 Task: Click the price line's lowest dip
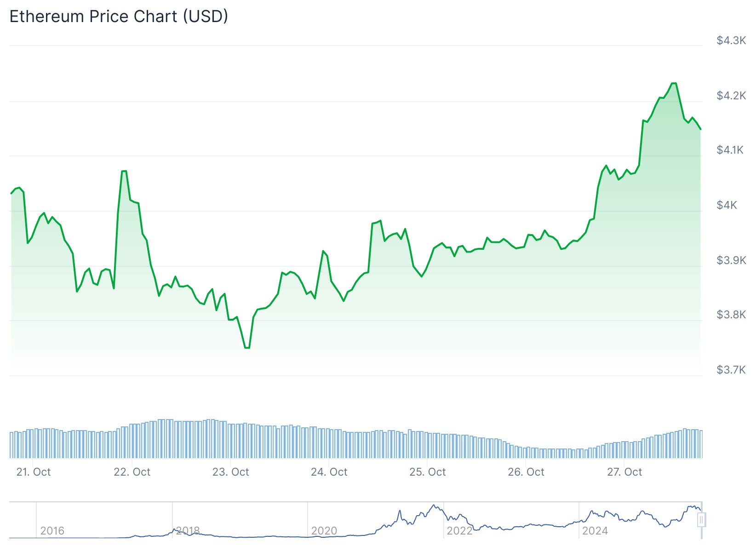[x=247, y=348]
